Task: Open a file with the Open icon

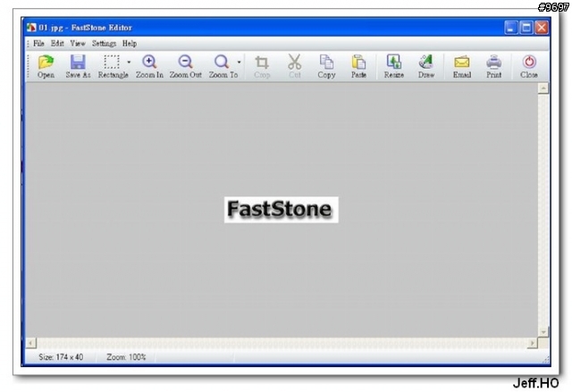Action: (46, 66)
